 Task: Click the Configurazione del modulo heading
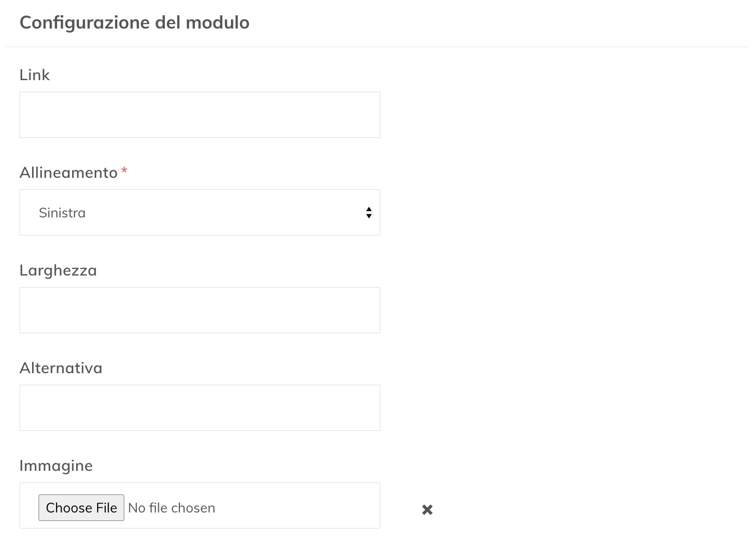click(x=134, y=22)
